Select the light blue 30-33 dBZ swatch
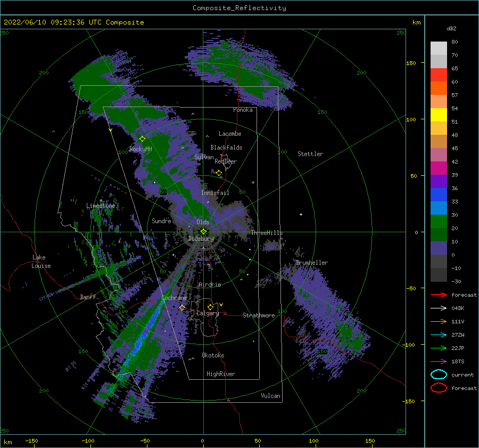479x448 pixels. [x=439, y=208]
